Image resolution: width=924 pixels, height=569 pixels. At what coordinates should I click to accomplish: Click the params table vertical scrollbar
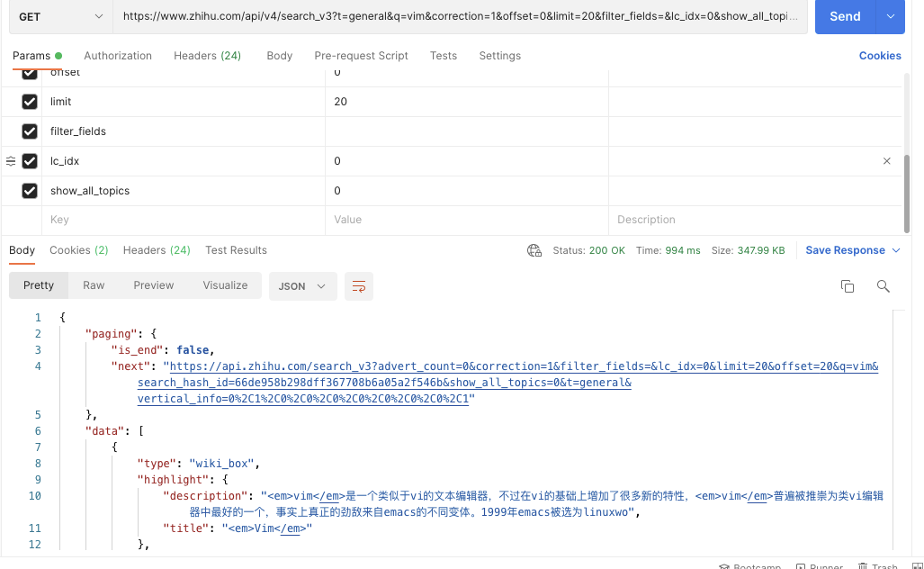[906, 194]
